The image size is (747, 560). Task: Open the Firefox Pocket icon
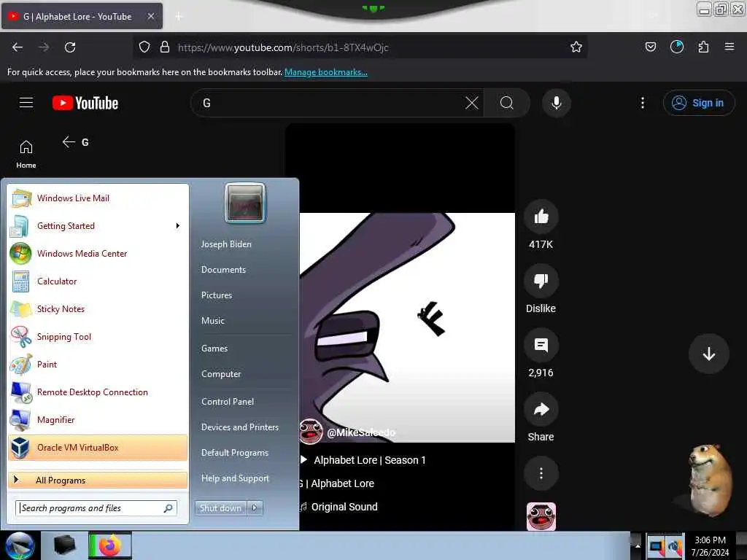[650, 47]
